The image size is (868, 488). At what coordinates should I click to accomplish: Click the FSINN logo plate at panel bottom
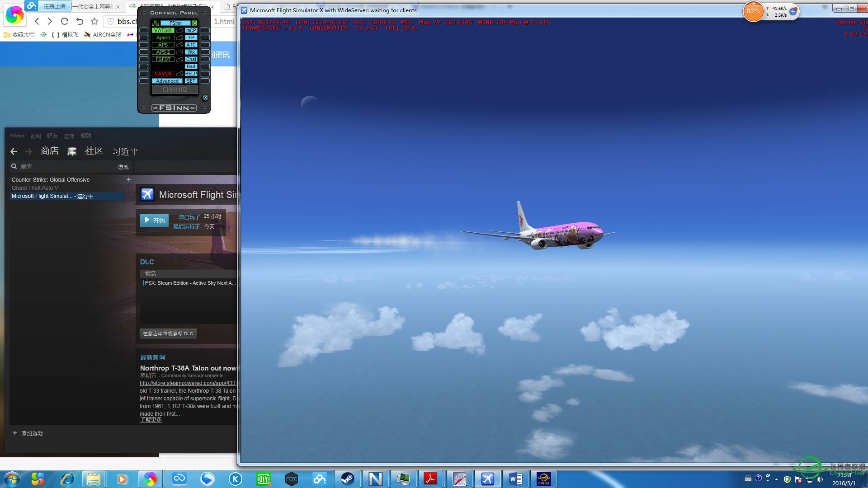pos(174,108)
